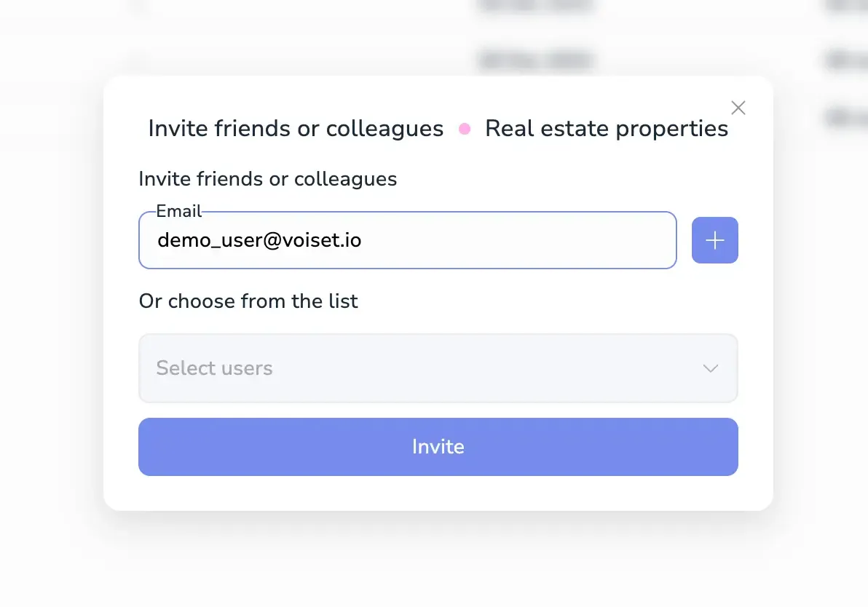Click blurred backdrop below the dialog
Image resolution: width=868 pixels, height=607 pixels.
pos(437,560)
